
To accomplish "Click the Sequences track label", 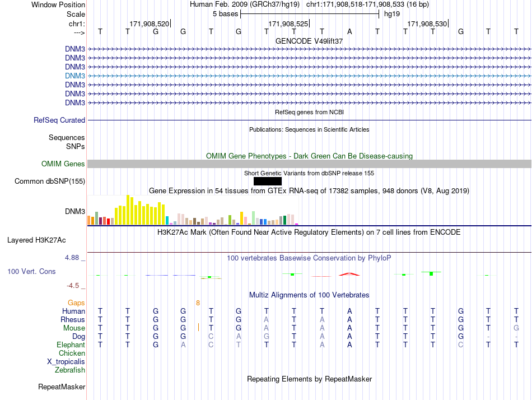I will pyautogui.click(x=67, y=137).
